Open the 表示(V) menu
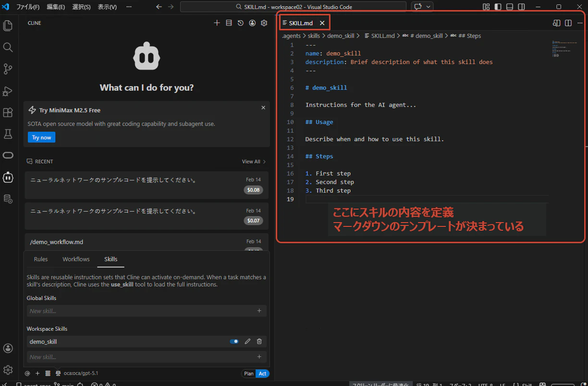Viewport: 588px width, 386px height. 107,7
